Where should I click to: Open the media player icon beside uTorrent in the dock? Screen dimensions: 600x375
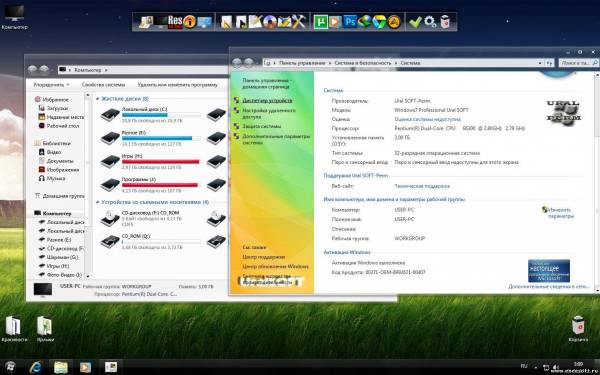(x=335, y=22)
